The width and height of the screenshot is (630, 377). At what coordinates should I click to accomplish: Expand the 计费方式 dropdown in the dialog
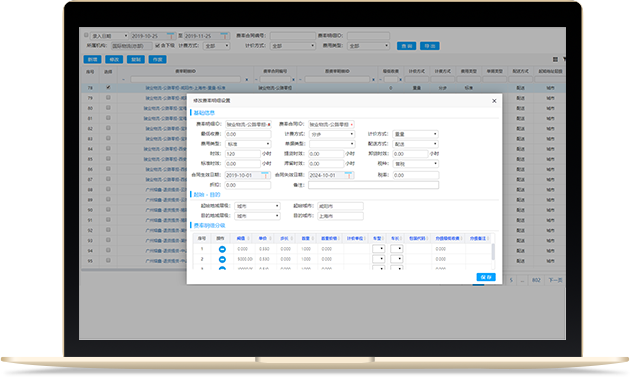332,134
